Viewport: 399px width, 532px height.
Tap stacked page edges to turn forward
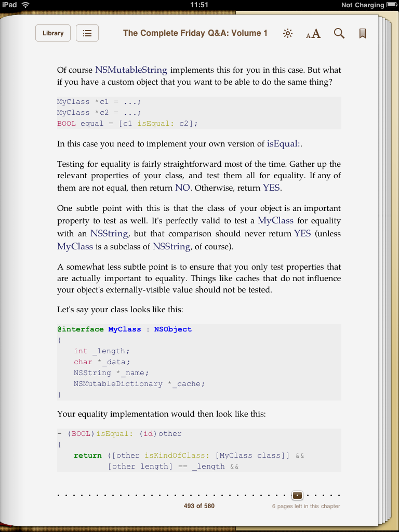(385, 260)
